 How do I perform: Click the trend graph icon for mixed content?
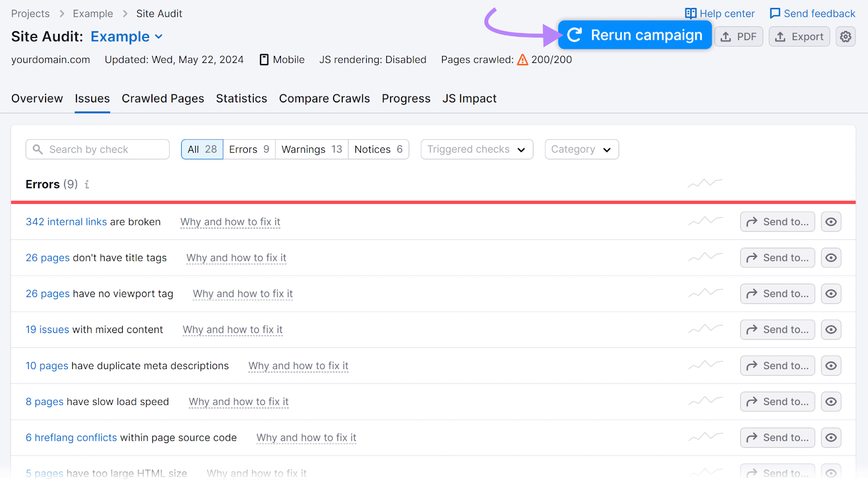click(x=705, y=329)
